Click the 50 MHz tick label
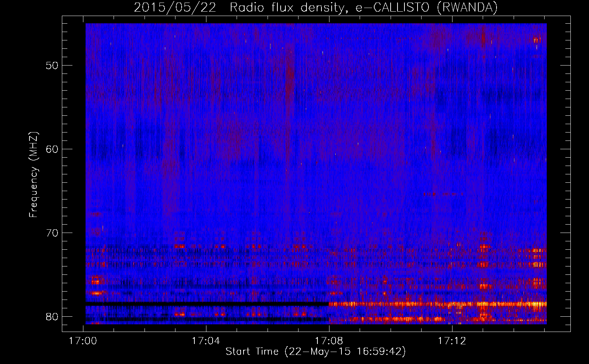Viewport: 589px width, 364px height. 52,66
